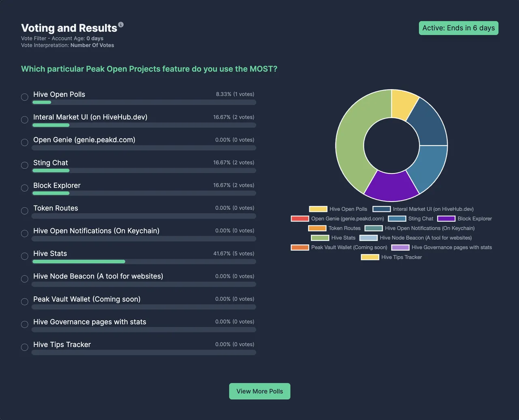Click the dark blue Interal Market donut segment
The height and width of the screenshot is (420, 519).
pyautogui.click(x=428, y=124)
